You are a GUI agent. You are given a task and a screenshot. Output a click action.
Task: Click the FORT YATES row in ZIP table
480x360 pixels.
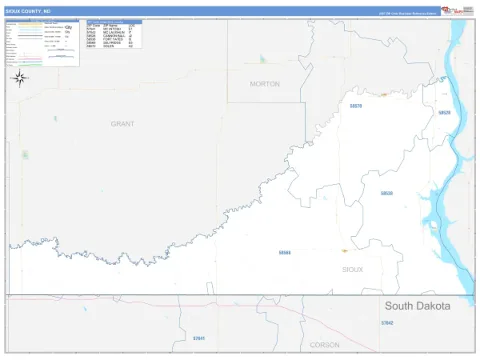point(114,39)
